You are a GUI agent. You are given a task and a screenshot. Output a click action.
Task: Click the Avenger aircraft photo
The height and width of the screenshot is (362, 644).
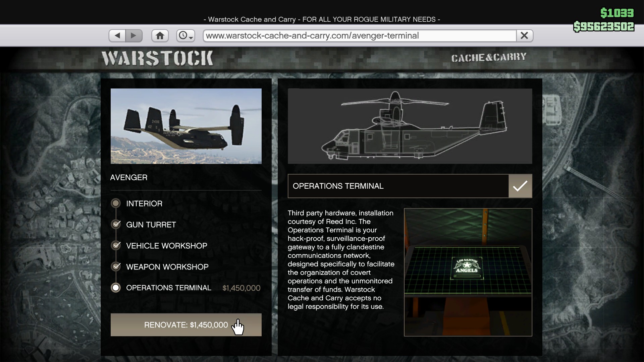pos(186,126)
